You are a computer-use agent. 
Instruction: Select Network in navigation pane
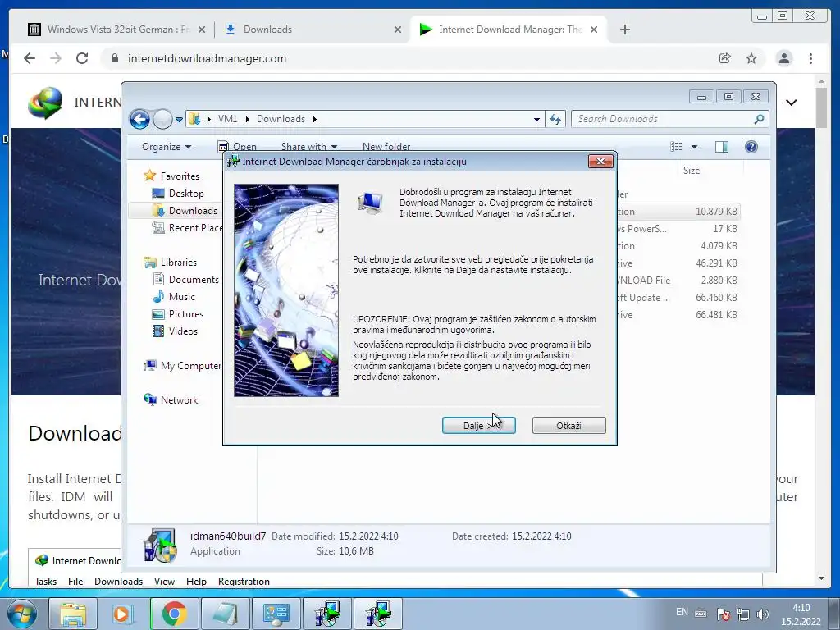click(x=171, y=399)
